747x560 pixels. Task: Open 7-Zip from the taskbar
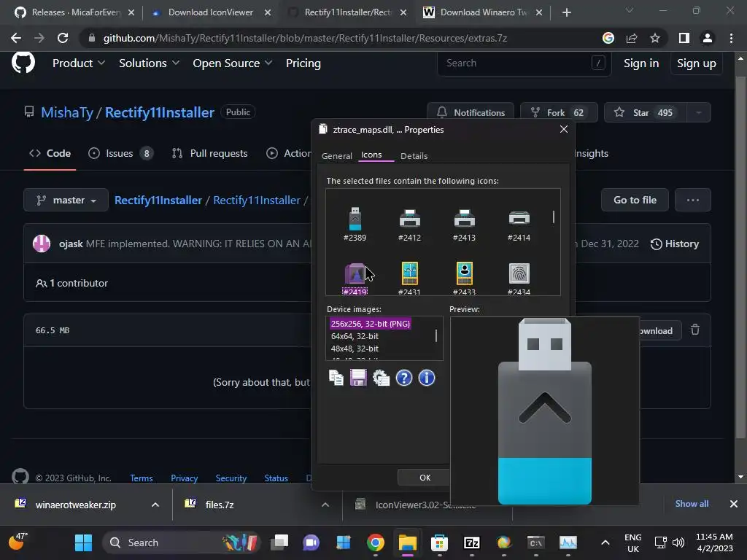tap(472, 542)
